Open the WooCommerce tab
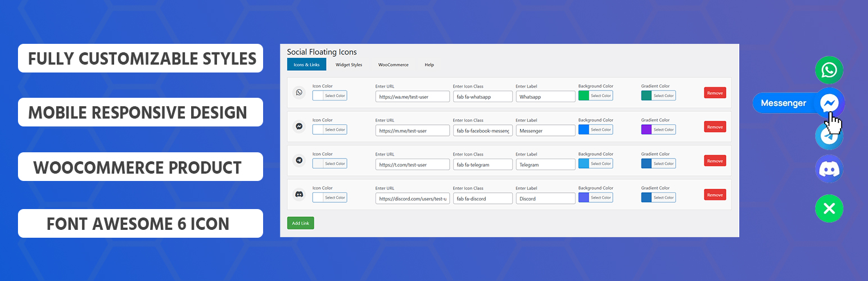Viewport: 868px width, 281px height. click(x=393, y=65)
